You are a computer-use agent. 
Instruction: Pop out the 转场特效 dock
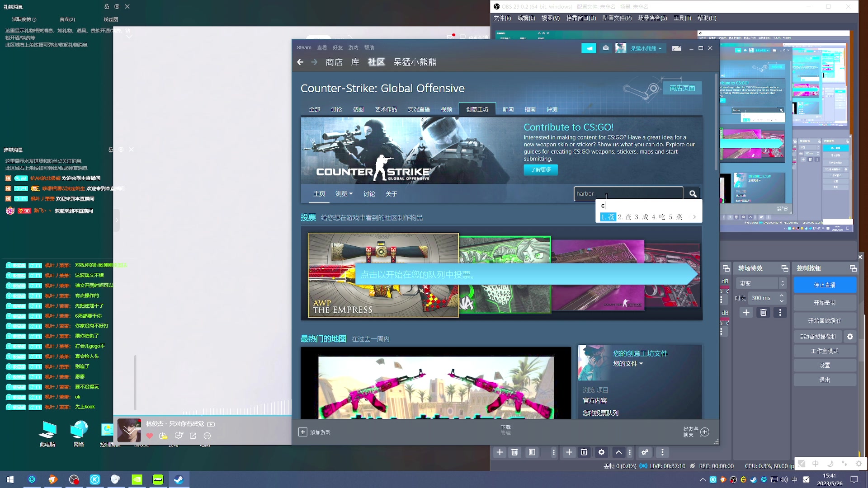(784, 268)
